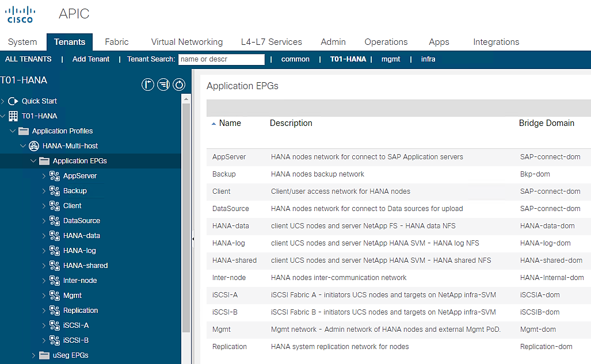Click the AppServer EPG icon in tree
591x364 pixels.
click(x=55, y=176)
